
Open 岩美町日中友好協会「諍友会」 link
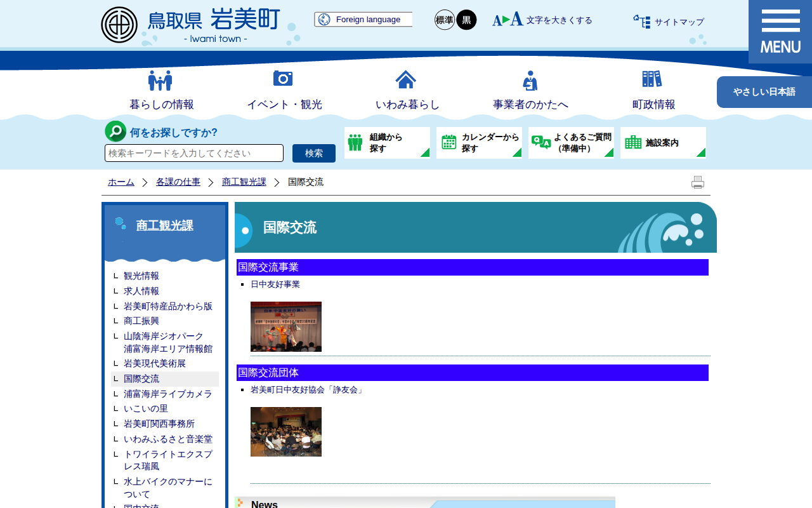307,390
